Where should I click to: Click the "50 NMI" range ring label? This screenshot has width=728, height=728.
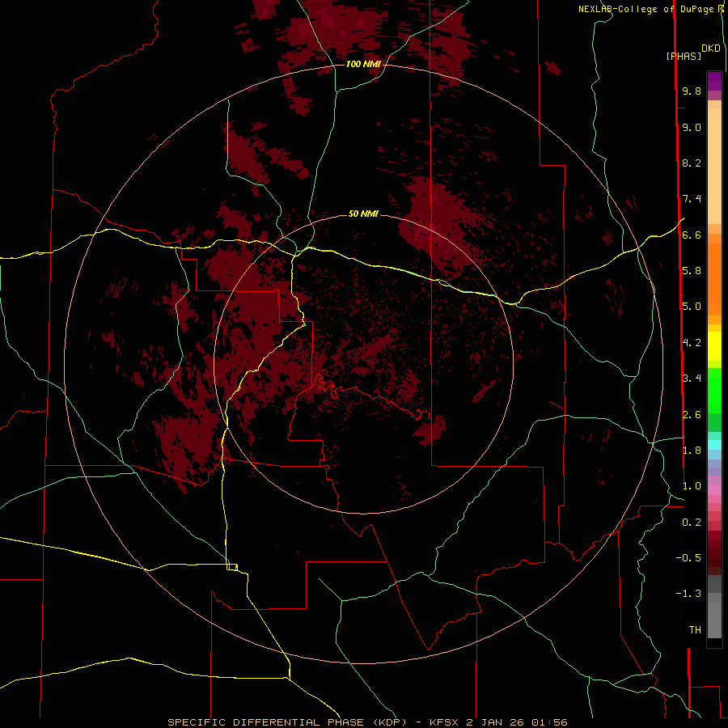363,214
